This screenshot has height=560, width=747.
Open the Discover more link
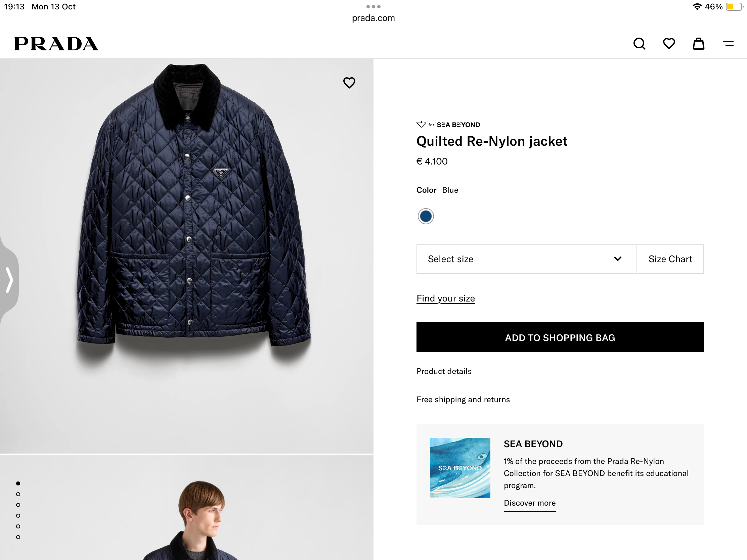point(530,503)
